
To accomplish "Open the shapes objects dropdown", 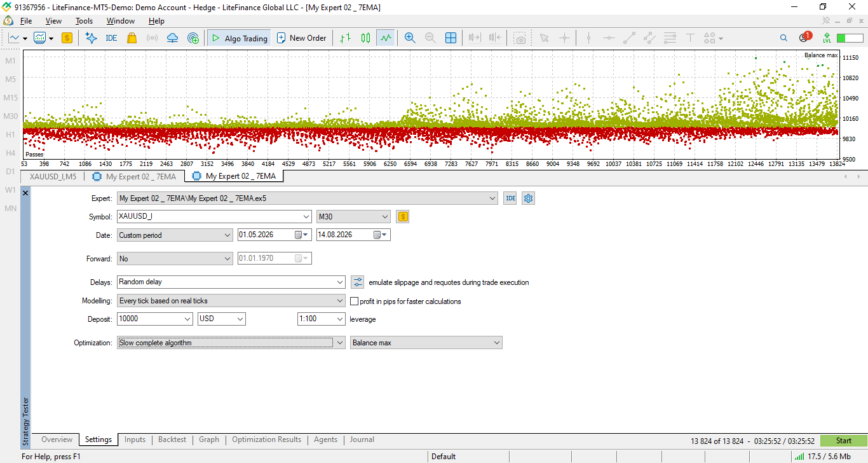I will pyautogui.click(x=714, y=38).
